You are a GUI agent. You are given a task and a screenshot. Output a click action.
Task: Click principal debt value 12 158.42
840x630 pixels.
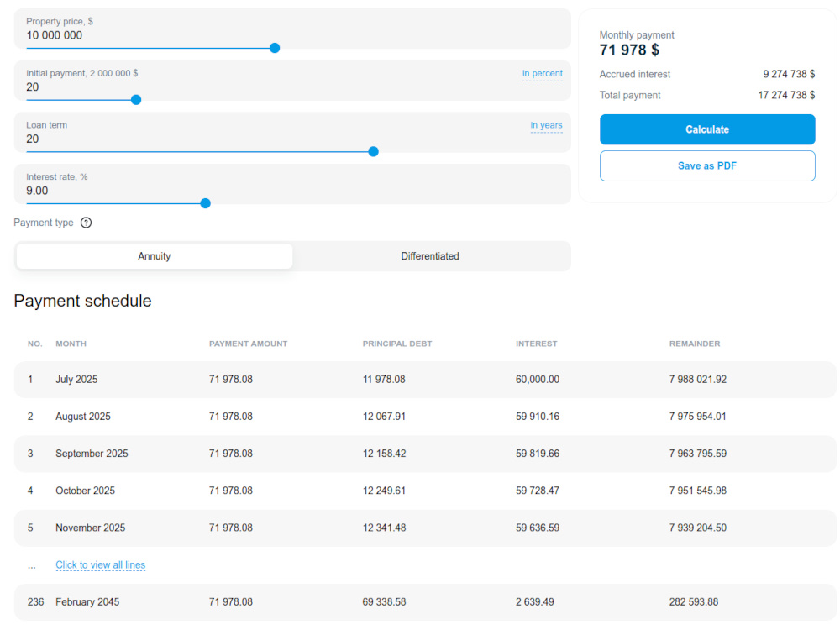click(384, 454)
